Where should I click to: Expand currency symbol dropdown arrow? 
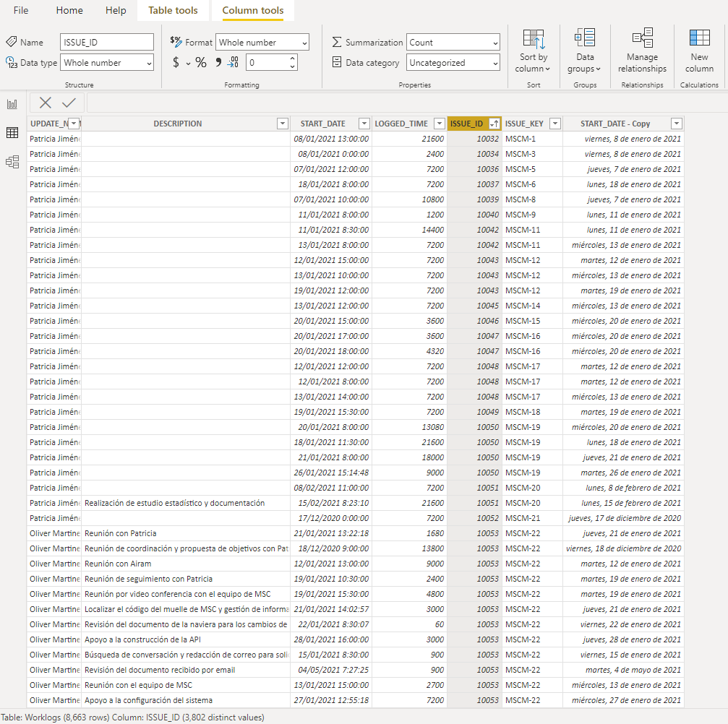[188, 63]
